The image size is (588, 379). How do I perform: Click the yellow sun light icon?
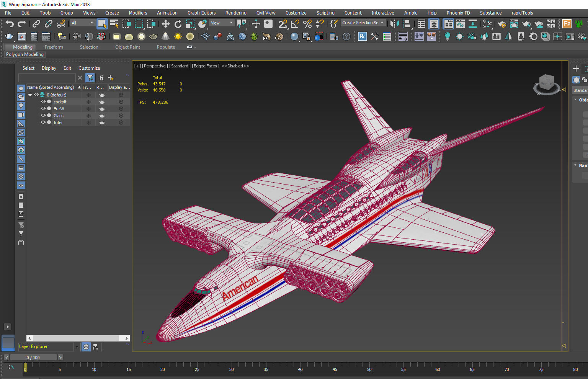point(178,36)
